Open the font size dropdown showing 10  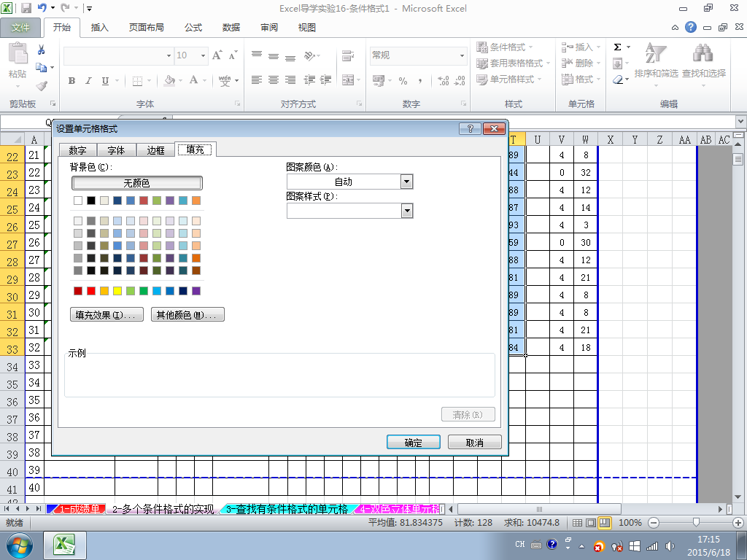pyautogui.click(x=203, y=55)
